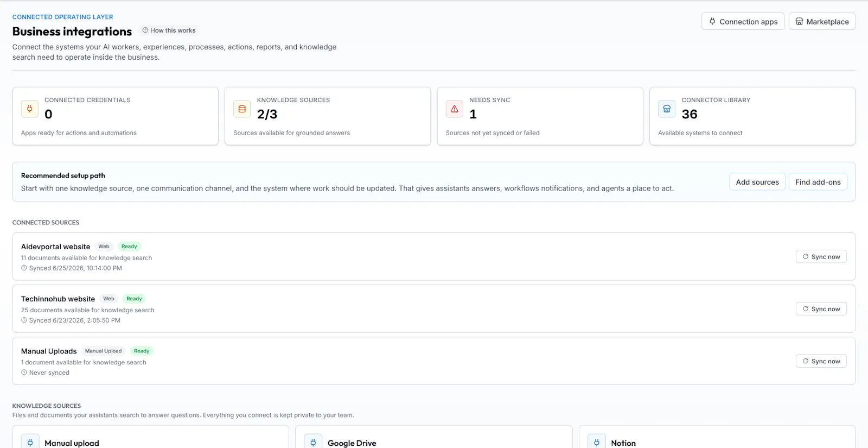Image resolution: width=868 pixels, height=448 pixels.
Task: Click Ready badge on Techinnohub website row
Action: [x=134, y=299]
